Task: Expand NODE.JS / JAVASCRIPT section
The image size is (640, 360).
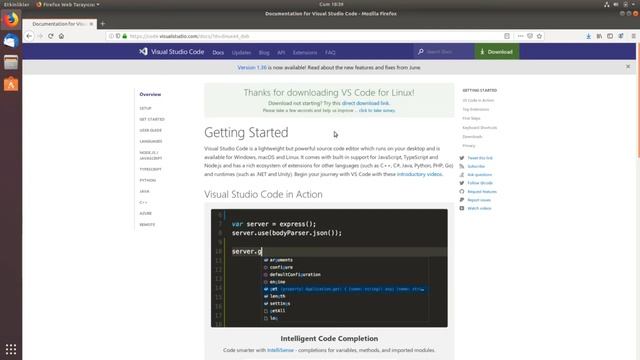Action: click(x=151, y=156)
